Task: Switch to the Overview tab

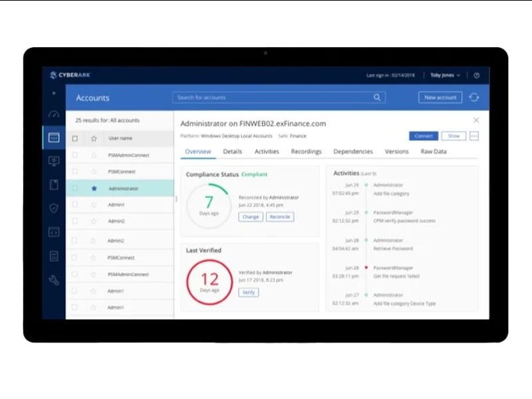Action: pos(198,152)
